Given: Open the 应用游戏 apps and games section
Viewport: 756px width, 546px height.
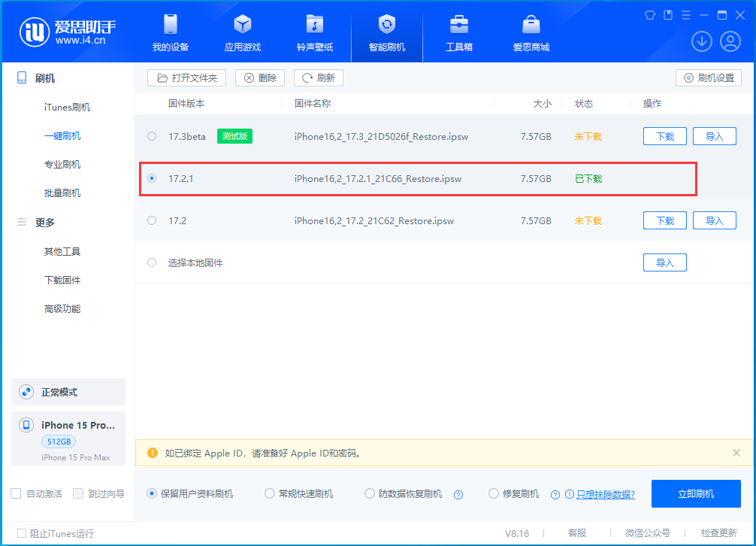Looking at the screenshot, I should [242, 32].
